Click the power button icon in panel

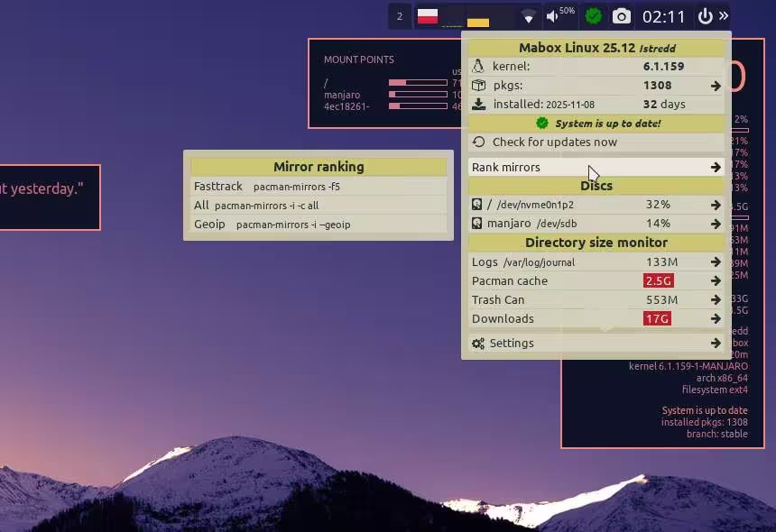(705, 16)
